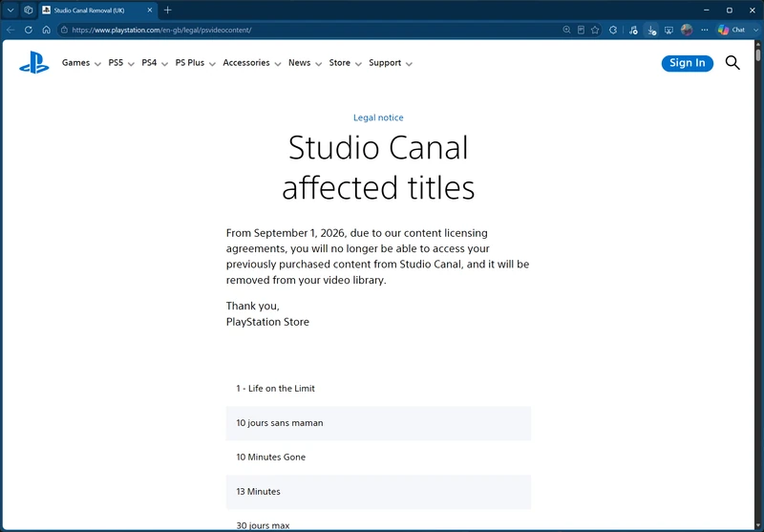Click the title '30 jours max'
This screenshot has height=532, width=764.
pos(263,525)
